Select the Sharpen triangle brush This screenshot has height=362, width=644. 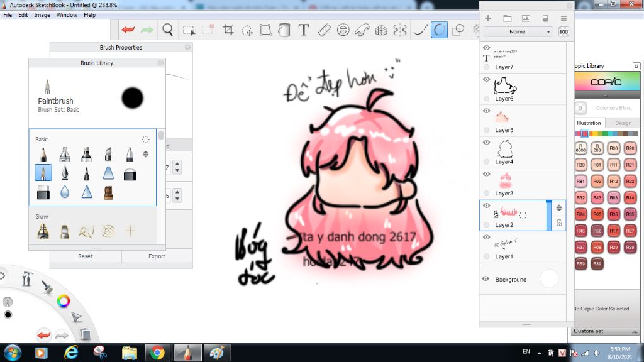click(87, 192)
